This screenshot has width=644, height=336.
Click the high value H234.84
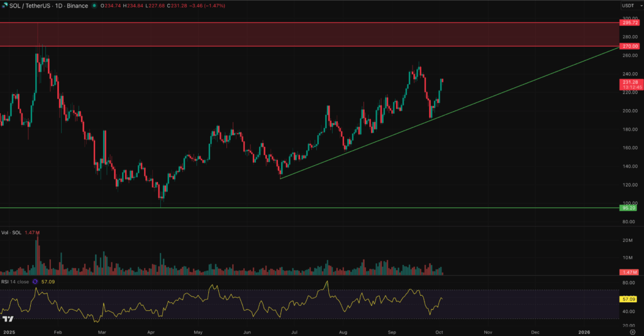pyautogui.click(x=133, y=6)
